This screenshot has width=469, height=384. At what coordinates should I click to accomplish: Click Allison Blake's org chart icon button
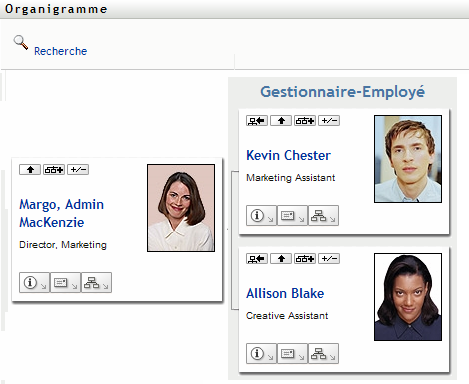(x=323, y=354)
